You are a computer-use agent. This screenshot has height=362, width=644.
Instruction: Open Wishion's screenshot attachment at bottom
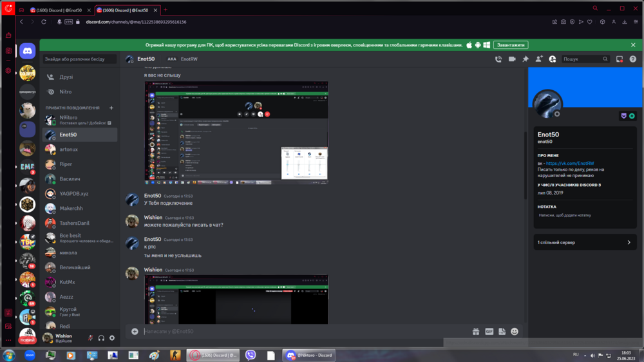(236, 300)
